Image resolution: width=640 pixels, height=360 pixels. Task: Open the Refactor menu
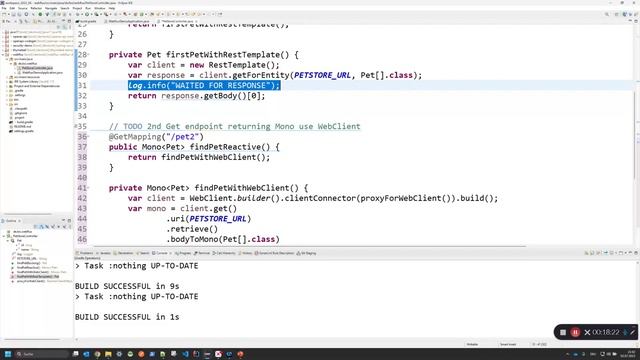tap(36, 8)
